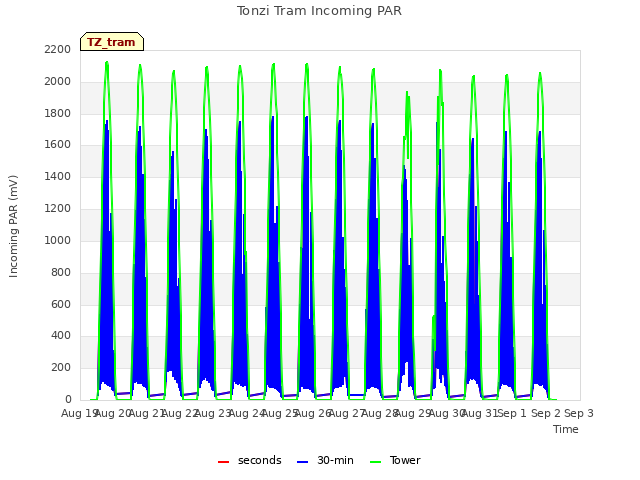The image size is (640, 480).
Task: Click the 'Incoming PAR (mV)' axis label
Action: click(x=13, y=227)
